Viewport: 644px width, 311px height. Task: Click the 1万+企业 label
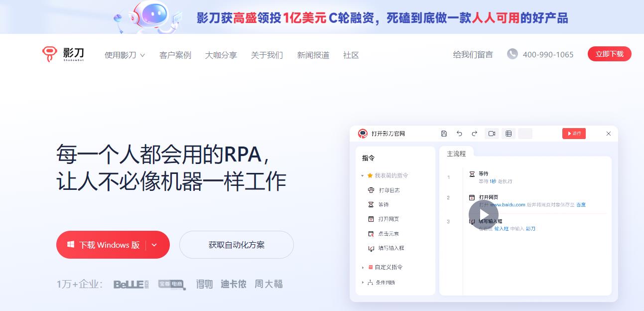point(80,284)
